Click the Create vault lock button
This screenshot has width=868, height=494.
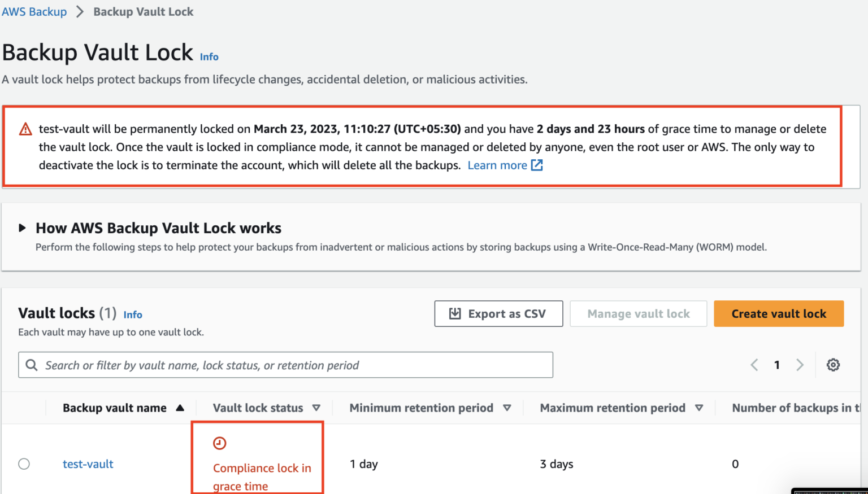778,313
